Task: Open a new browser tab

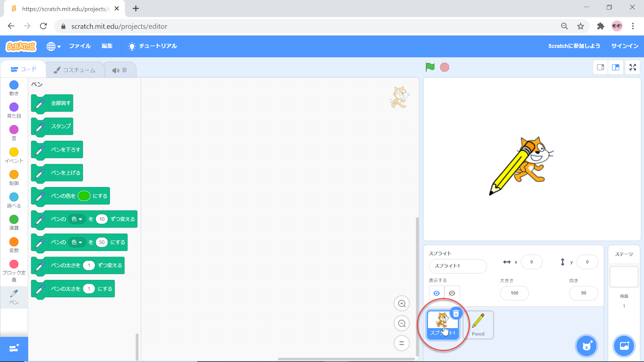Action: click(136, 8)
